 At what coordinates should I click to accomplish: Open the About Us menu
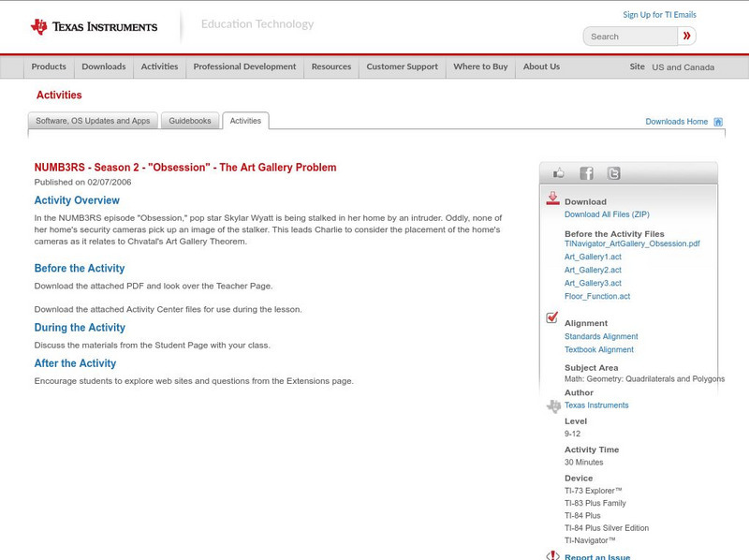[541, 66]
